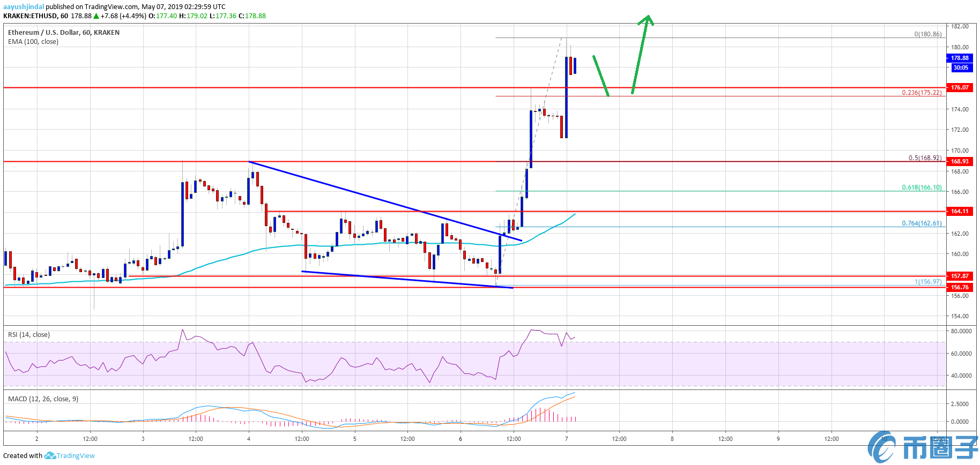
Task: Select the MACD (12, 26, close, 9) label
Action: [43, 399]
